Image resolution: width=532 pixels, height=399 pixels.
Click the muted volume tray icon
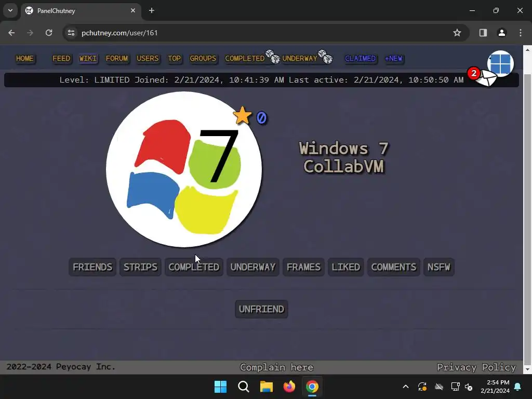click(x=469, y=387)
